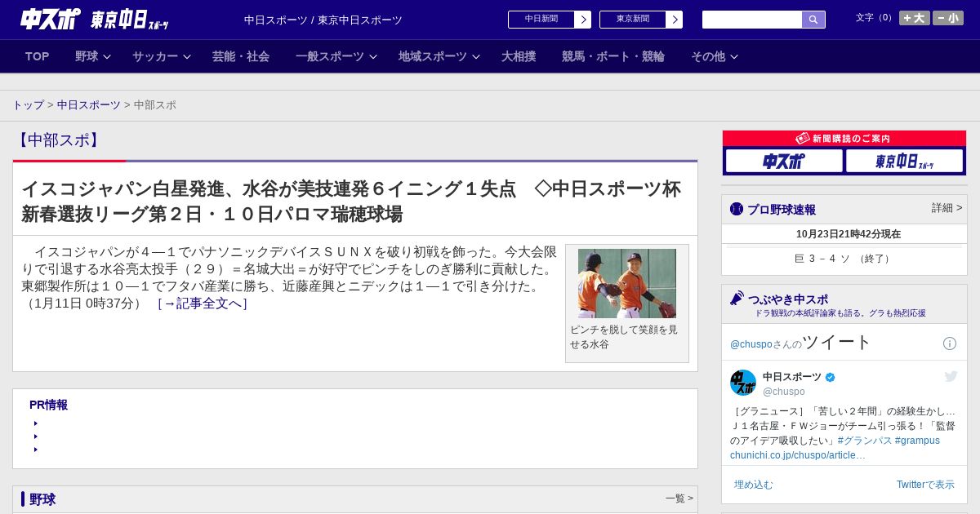Select 芸能・社会 in navigation
This screenshot has height=514, width=980.
point(241,56)
